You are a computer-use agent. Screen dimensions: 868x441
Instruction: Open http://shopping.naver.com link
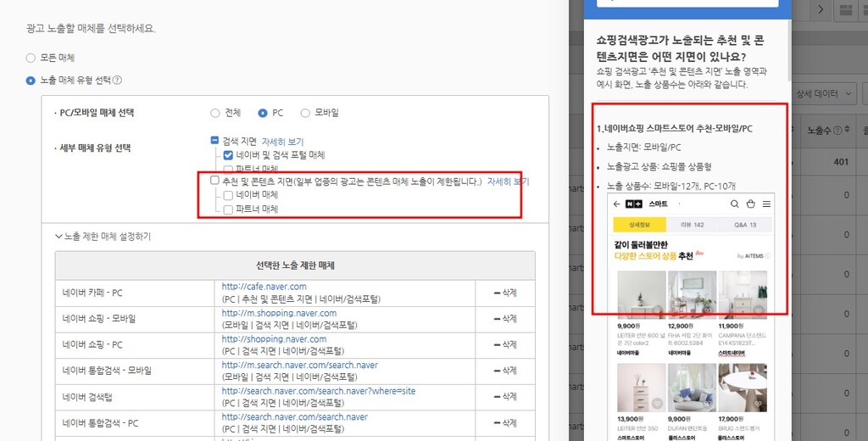tap(274, 339)
